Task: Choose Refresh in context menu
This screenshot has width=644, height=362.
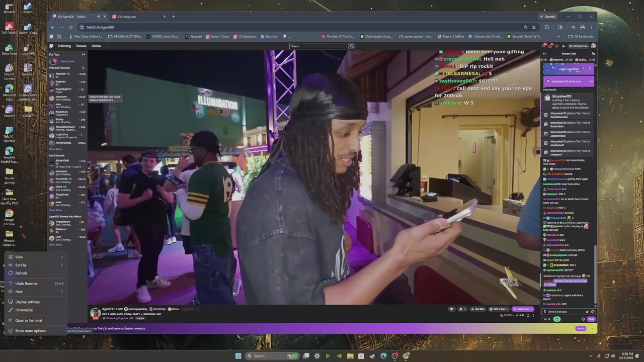Action: [35, 273]
